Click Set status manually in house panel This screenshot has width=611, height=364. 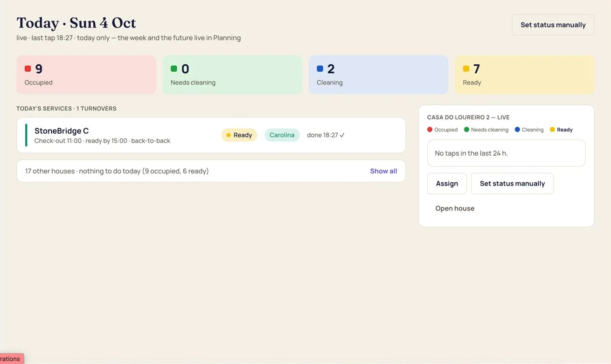(x=512, y=184)
